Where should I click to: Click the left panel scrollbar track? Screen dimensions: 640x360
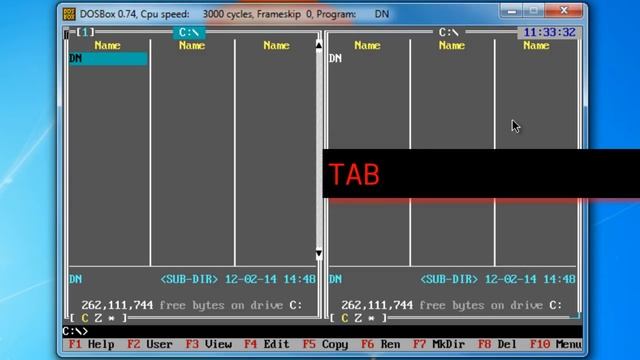coord(319,150)
